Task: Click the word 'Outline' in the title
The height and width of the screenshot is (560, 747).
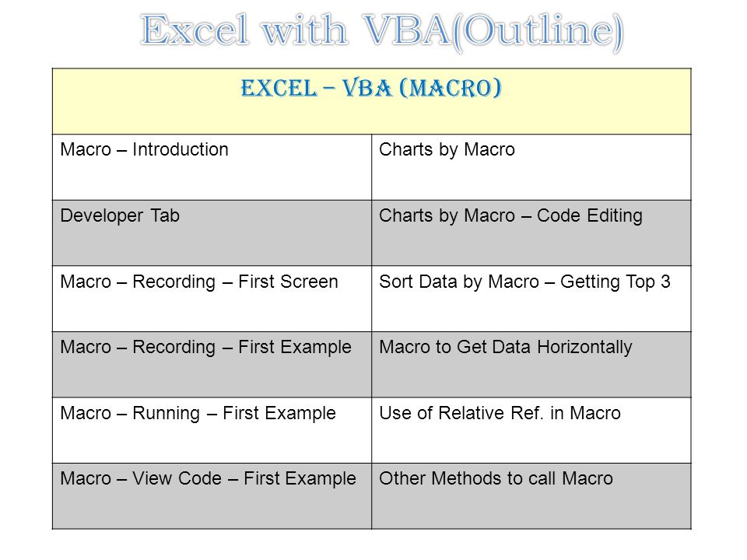Action: pos(538,31)
